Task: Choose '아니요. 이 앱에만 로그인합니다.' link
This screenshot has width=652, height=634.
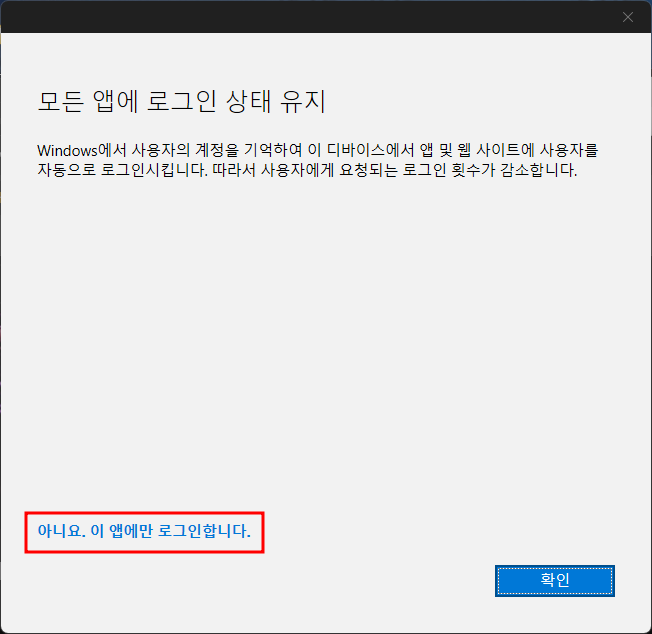Action: coord(144,531)
